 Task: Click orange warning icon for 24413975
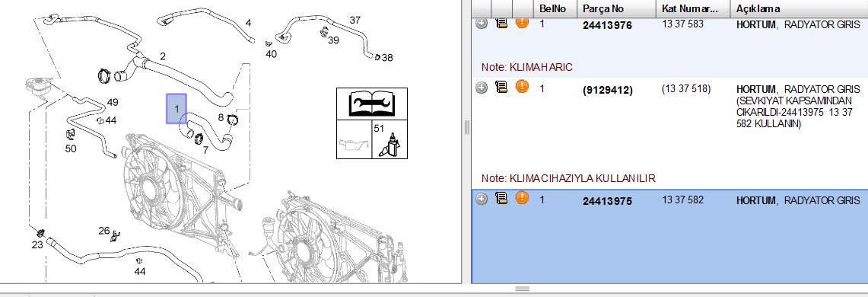coord(521,197)
